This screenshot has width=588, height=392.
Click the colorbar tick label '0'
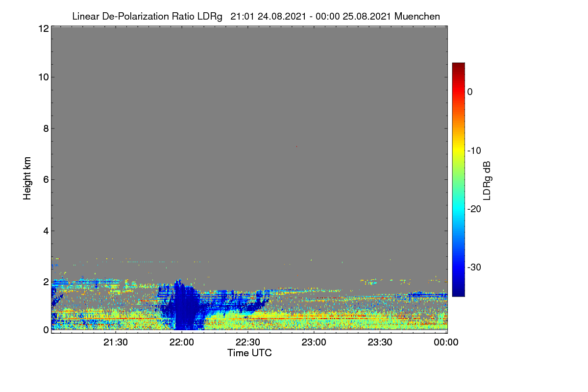(470, 92)
